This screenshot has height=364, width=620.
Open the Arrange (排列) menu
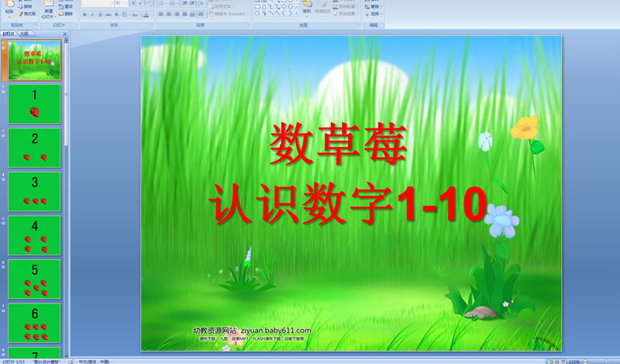(x=307, y=8)
